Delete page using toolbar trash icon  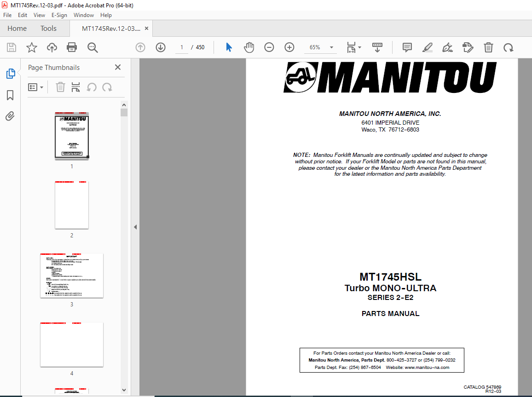tap(488, 47)
